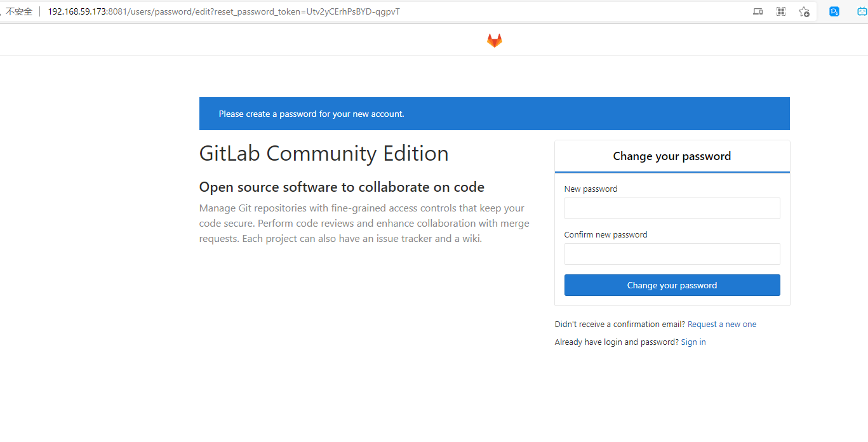
Task: Focus the Confirm new password input field
Action: [x=672, y=254]
